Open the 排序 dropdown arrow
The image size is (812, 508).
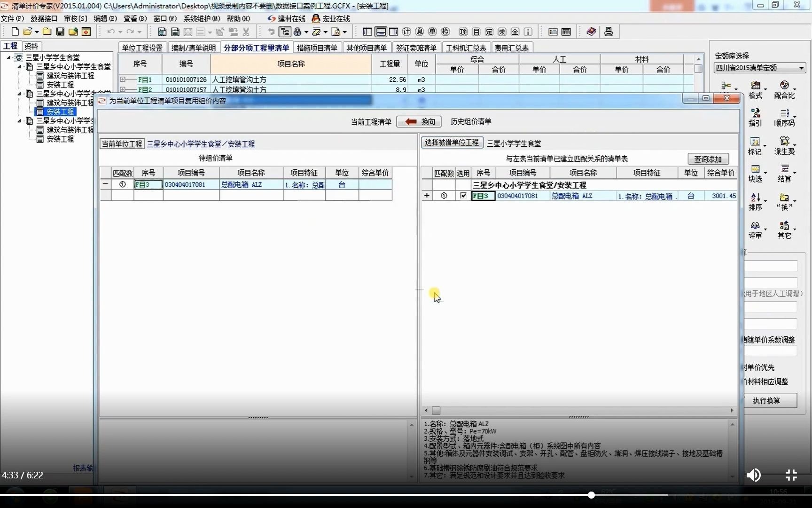coord(765,201)
